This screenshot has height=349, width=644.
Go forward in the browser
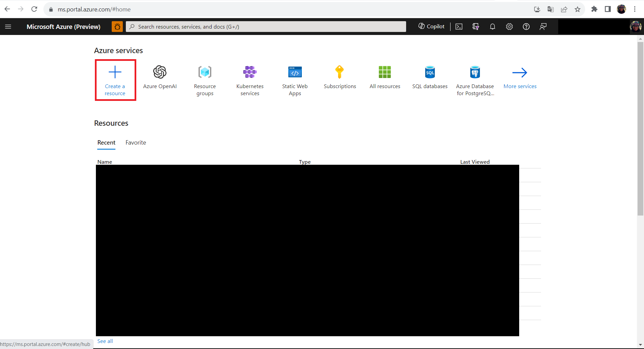(x=21, y=9)
